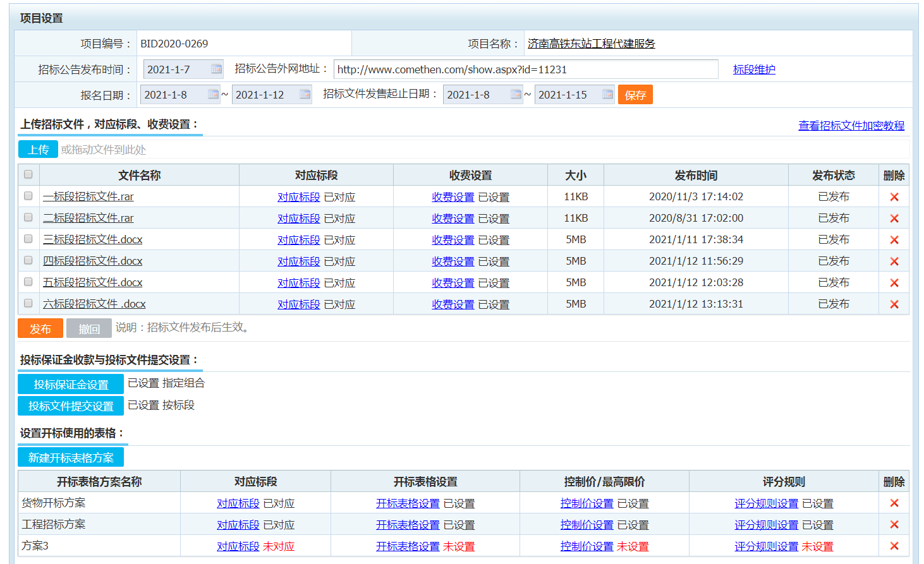Open calendar icon for 报名日期 start 2021-1-8
This screenshot has height=564, width=924.
(x=213, y=94)
